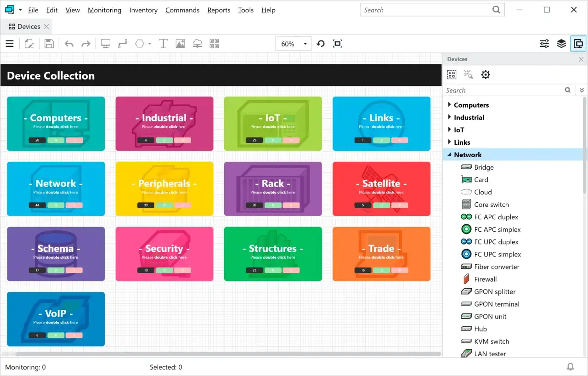Open the Monitoring menu

(x=104, y=10)
